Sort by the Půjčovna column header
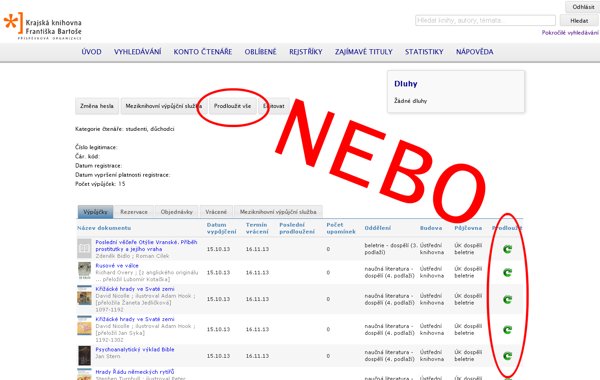 click(x=468, y=228)
